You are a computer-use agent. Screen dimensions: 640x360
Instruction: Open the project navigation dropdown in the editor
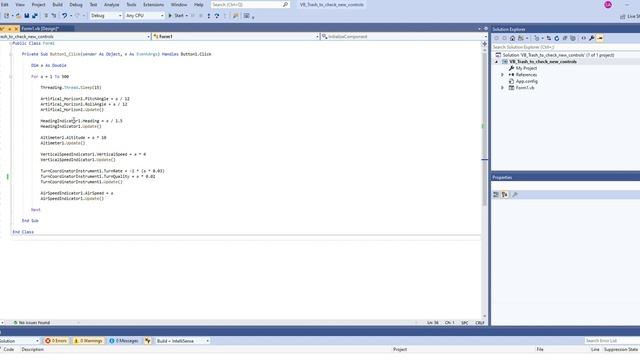pyautogui.click(x=75, y=36)
